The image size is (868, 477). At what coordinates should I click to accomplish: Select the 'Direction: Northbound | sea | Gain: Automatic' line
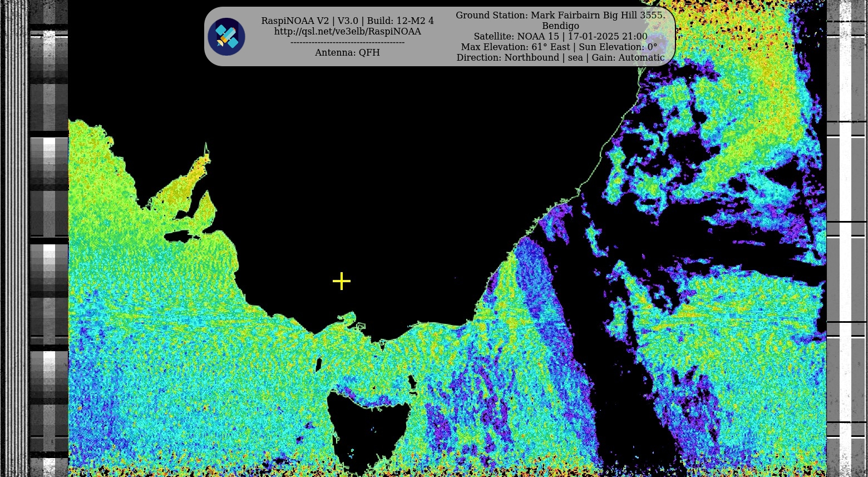pyautogui.click(x=560, y=58)
